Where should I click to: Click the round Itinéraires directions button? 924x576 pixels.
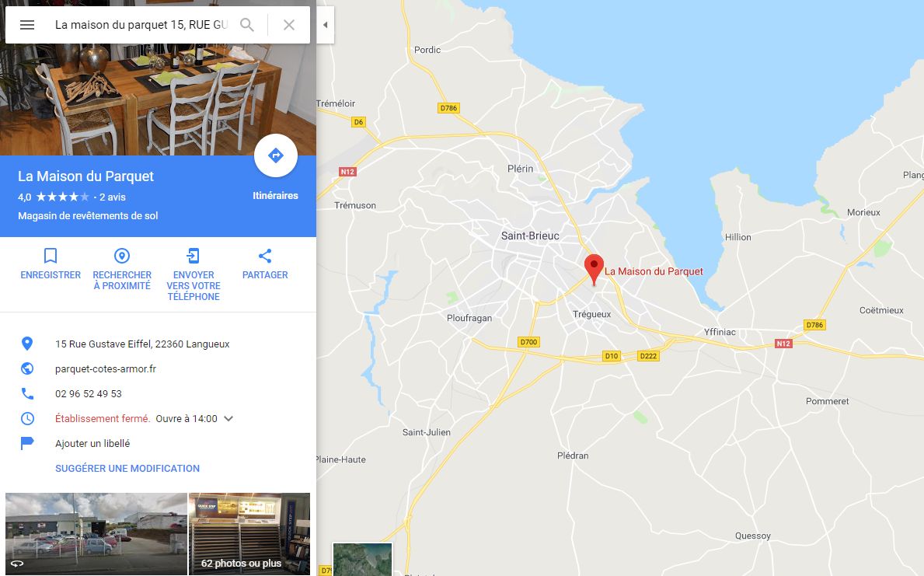276,155
